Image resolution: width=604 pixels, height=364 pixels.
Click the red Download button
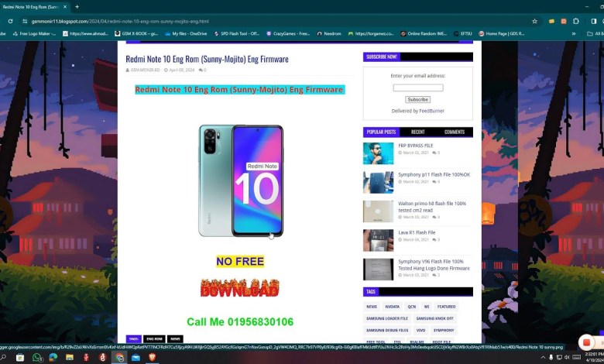239,288
